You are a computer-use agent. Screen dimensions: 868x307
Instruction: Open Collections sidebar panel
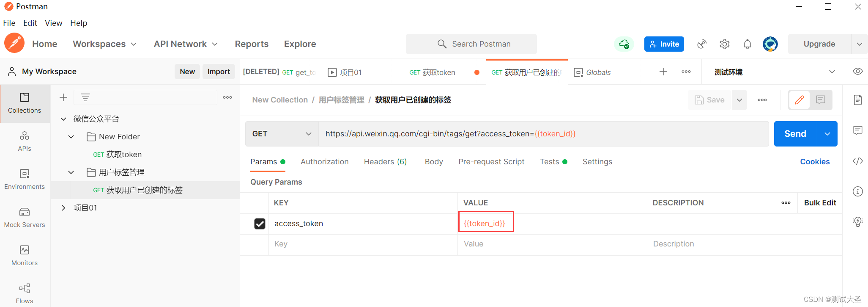25,103
